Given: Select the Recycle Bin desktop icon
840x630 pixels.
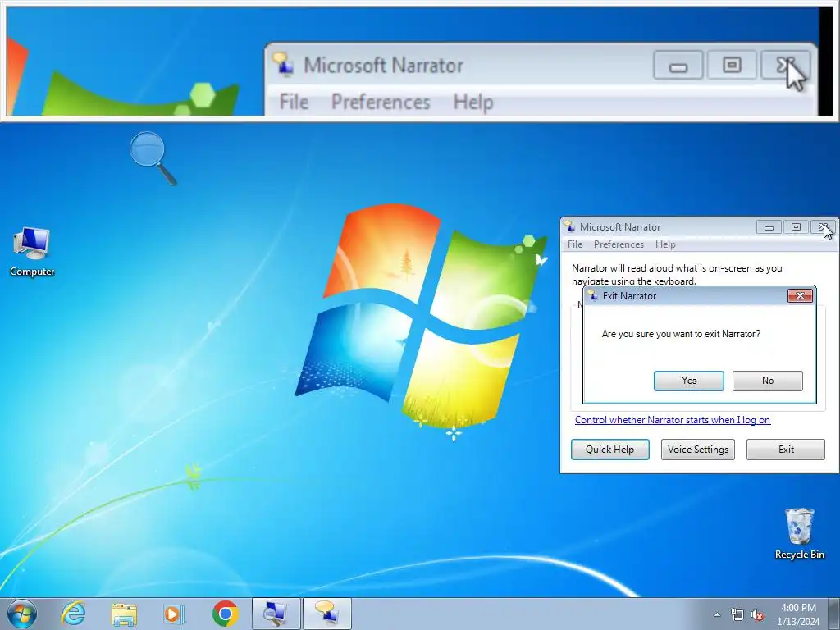Looking at the screenshot, I should [x=799, y=533].
